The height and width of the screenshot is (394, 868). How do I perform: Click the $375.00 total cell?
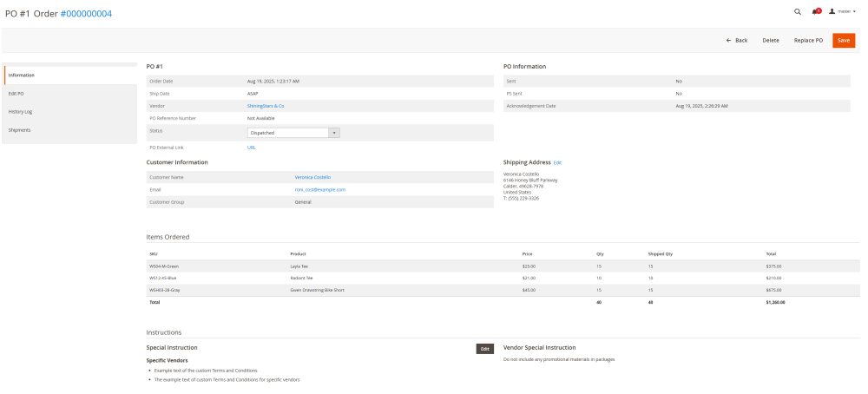(774, 266)
